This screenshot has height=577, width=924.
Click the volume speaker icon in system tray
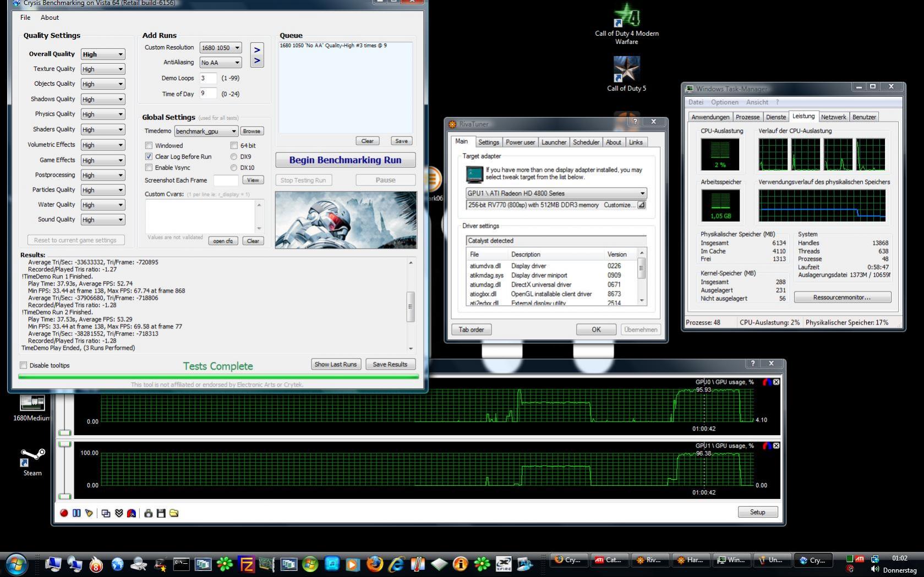click(x=875, y=570)
